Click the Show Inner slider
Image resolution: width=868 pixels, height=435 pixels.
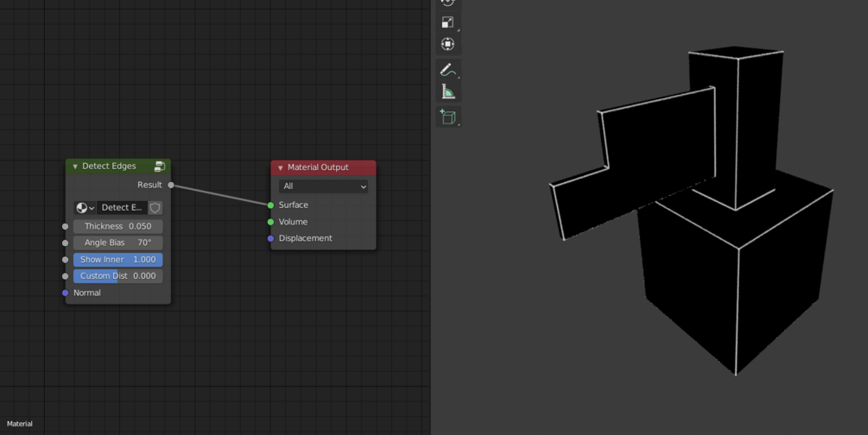(118, 260)
